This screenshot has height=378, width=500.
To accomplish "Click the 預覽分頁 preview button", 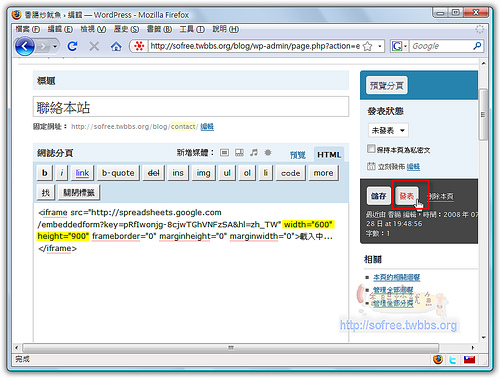I will [x=387, y=86].
